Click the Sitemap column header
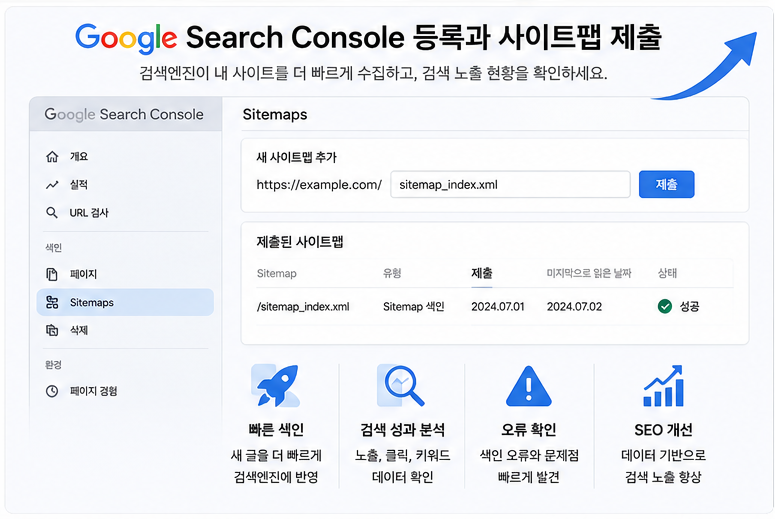The width and height of the screenshot is (775, 519). click(x=276, y=273)
